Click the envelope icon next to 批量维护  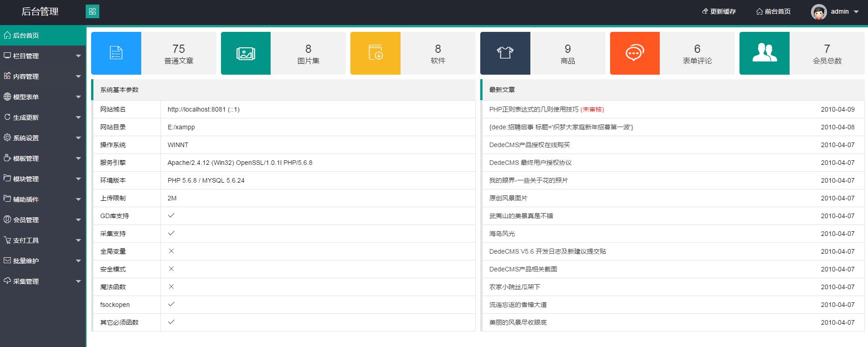pyautogui.click(x=7, y=260)
